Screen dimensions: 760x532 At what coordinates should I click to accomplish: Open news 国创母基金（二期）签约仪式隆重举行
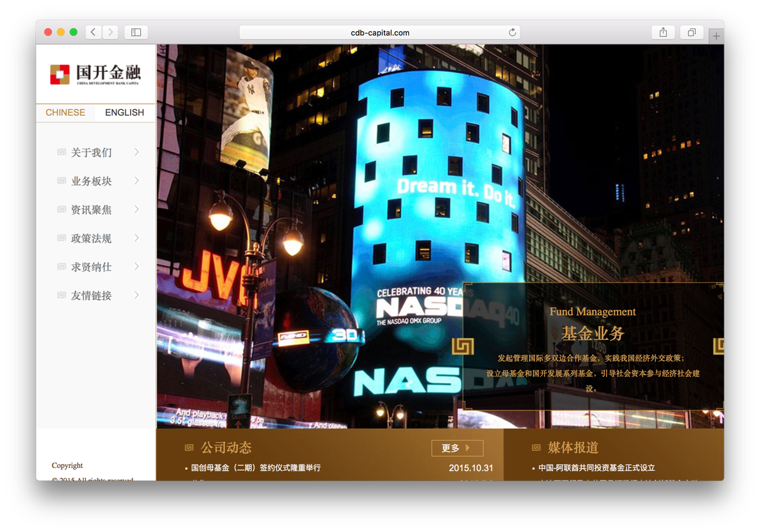[256, 468]
